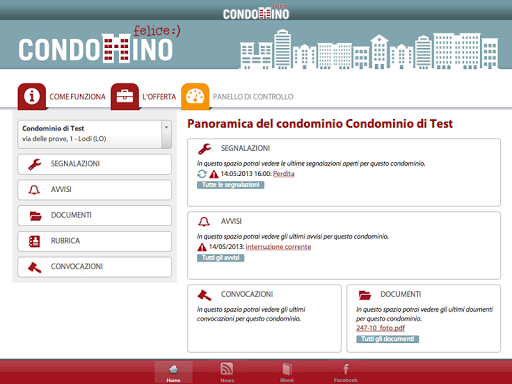This screenshot has width=512, height=384.
Task: Open iBook in the bottom bar
Action: 287,372
